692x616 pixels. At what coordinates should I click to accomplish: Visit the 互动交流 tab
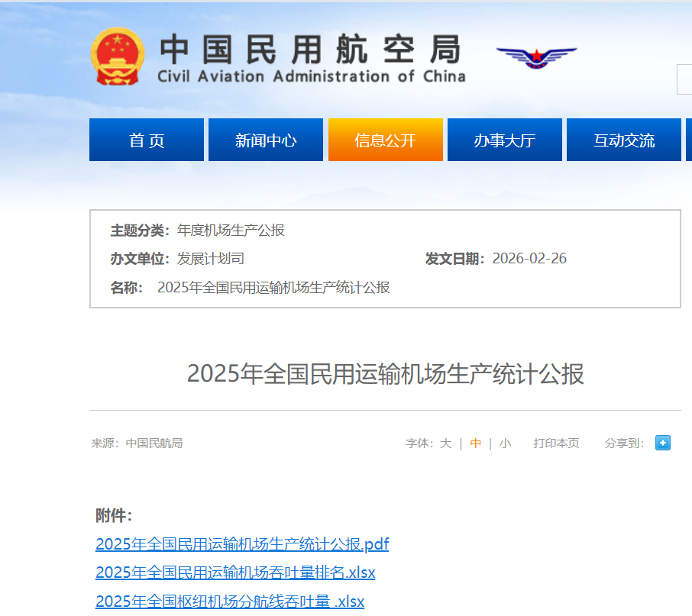click(623, 140)
